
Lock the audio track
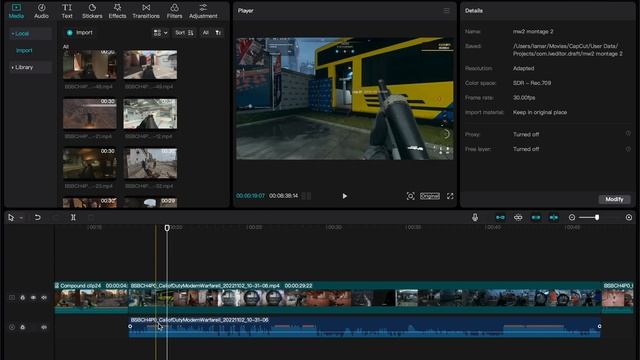[22, 327]
